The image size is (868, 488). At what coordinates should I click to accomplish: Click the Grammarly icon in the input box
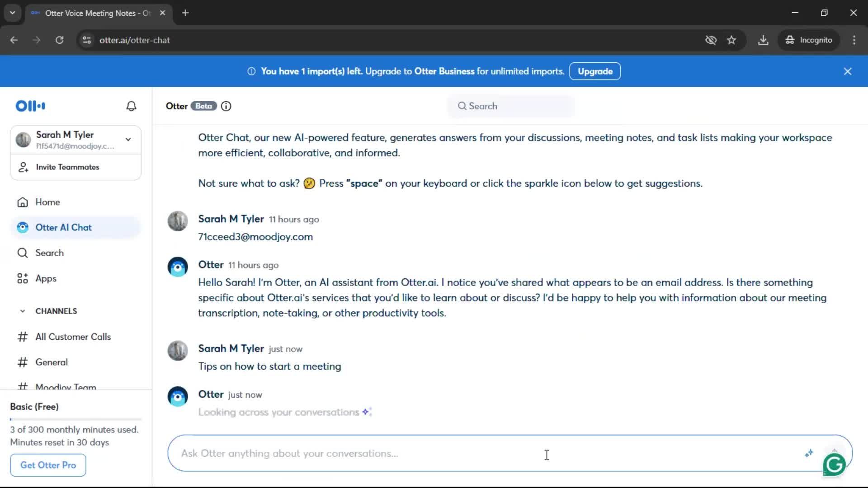835,464
